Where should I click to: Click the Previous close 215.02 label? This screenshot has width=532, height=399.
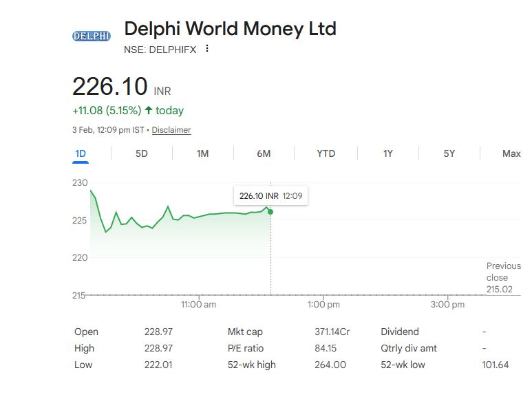click(x=503, y=277)
